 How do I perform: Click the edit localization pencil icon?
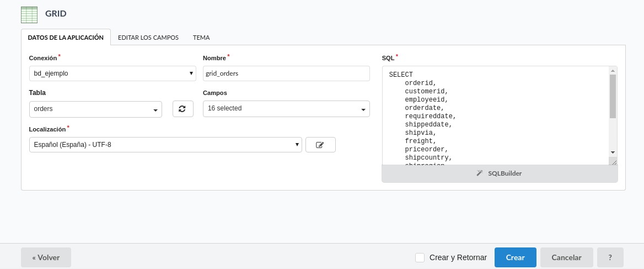320,145
